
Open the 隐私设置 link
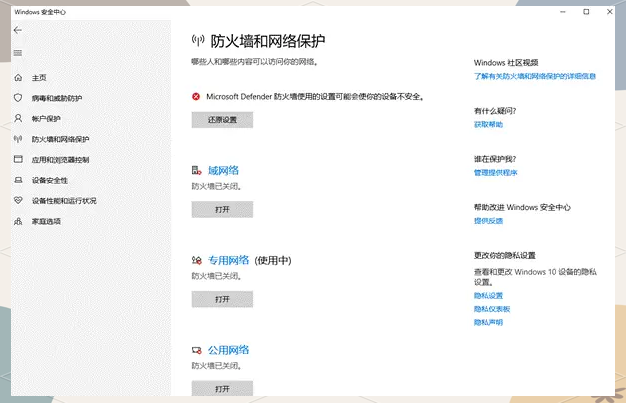(x=488, y=296)
